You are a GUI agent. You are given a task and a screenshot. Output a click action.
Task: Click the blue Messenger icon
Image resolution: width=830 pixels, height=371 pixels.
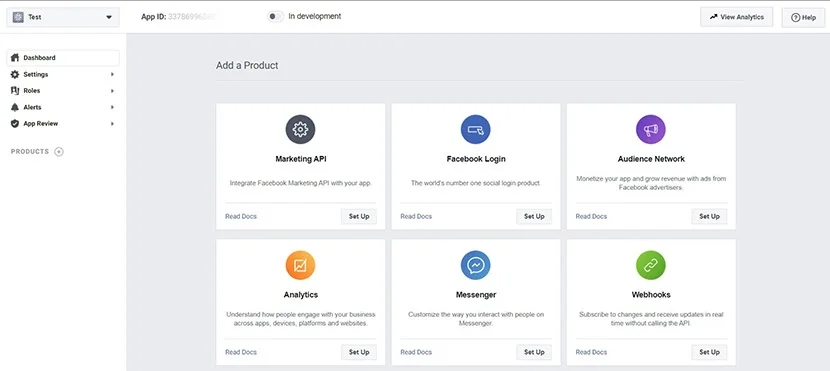475,265
